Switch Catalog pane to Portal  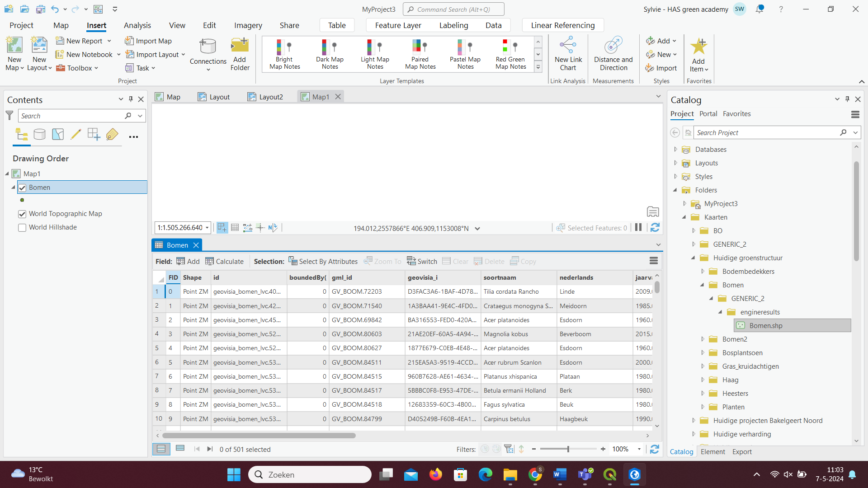[x=708, y=114]
